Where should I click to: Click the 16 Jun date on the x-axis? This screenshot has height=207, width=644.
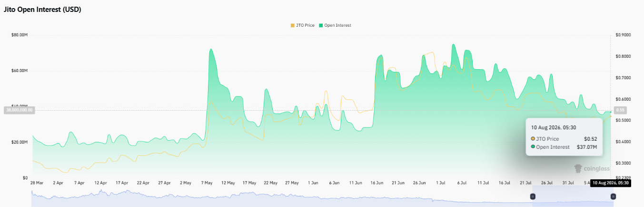[376, 183]
